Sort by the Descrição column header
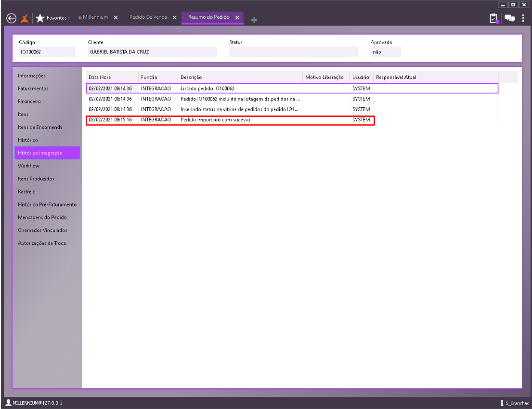The height and width of the screenshot is (409, 532). 240,77
